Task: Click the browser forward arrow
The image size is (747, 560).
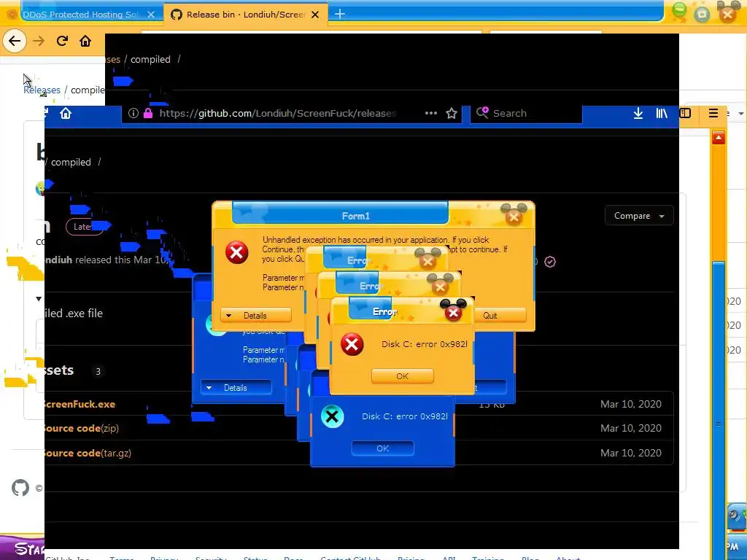Action: coord(39,41)
